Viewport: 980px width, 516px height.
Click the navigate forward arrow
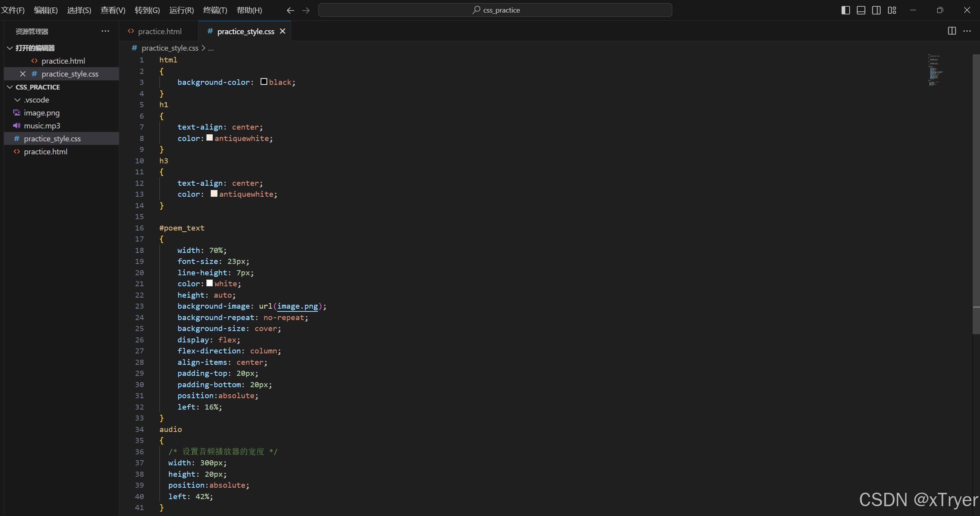pos(306,10)
